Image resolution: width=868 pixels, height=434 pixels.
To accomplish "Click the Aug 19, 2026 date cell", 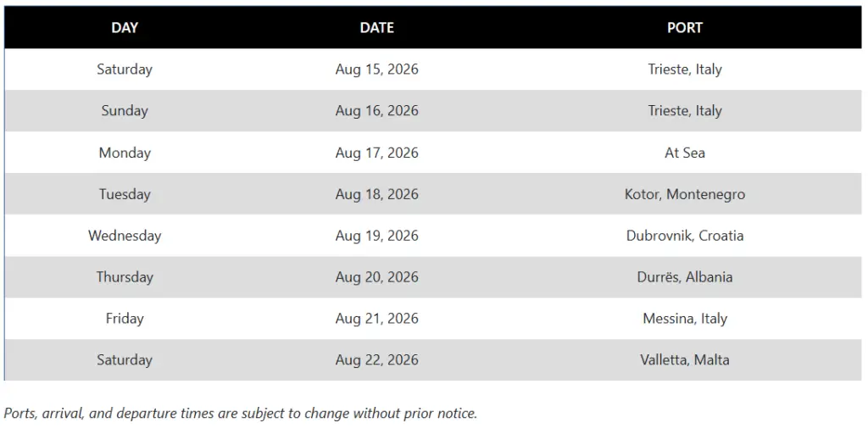I will point(377,236).
